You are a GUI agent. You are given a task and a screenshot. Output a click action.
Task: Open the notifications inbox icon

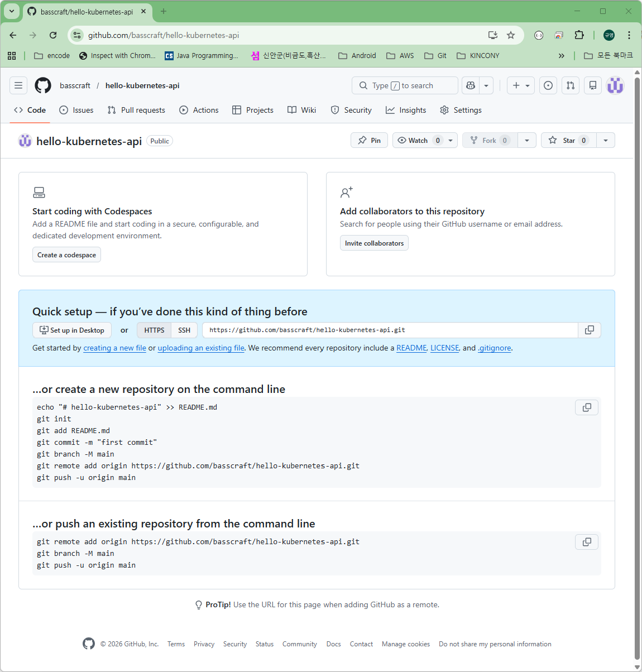pos(593,85)
